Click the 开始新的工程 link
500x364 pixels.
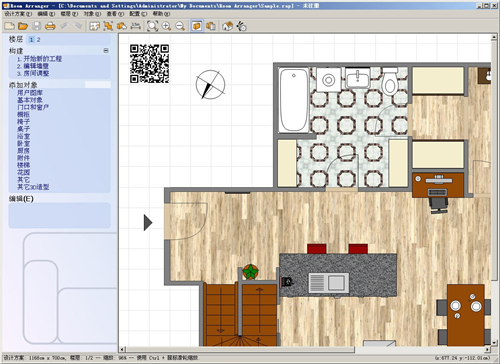[39, 59]
